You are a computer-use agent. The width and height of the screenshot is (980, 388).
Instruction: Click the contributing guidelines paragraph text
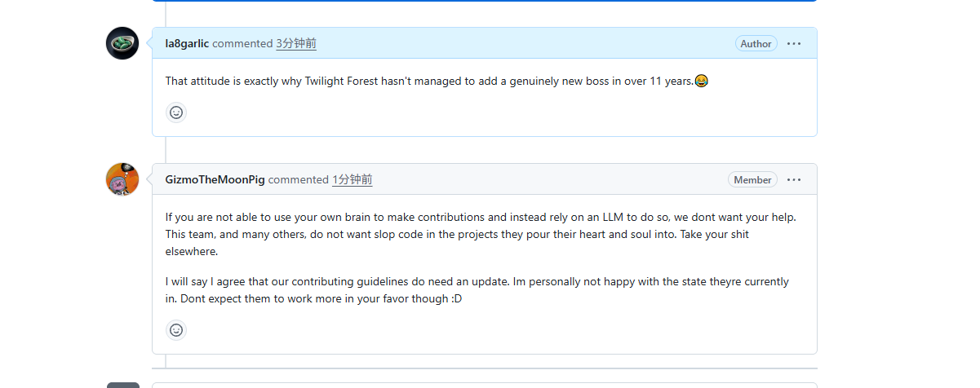click(x=477, y=289)
